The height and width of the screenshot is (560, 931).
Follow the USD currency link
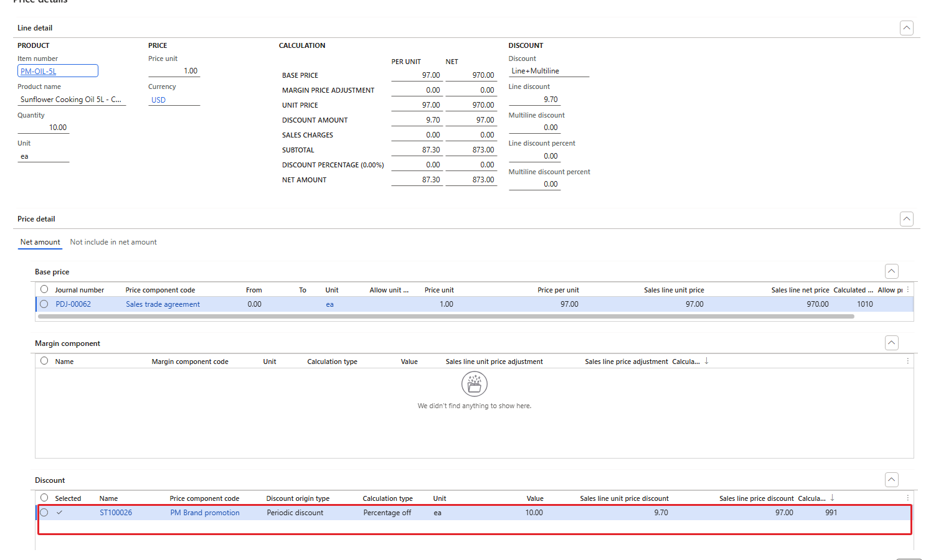[159, 100]
